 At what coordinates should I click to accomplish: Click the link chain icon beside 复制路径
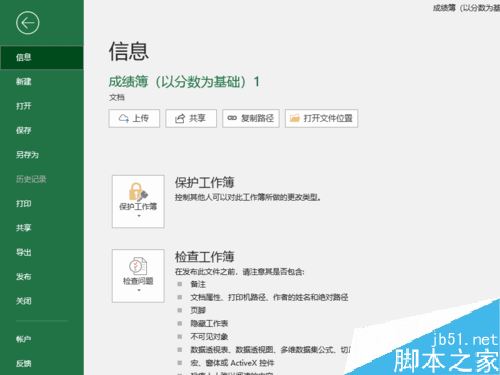[232, 118]
